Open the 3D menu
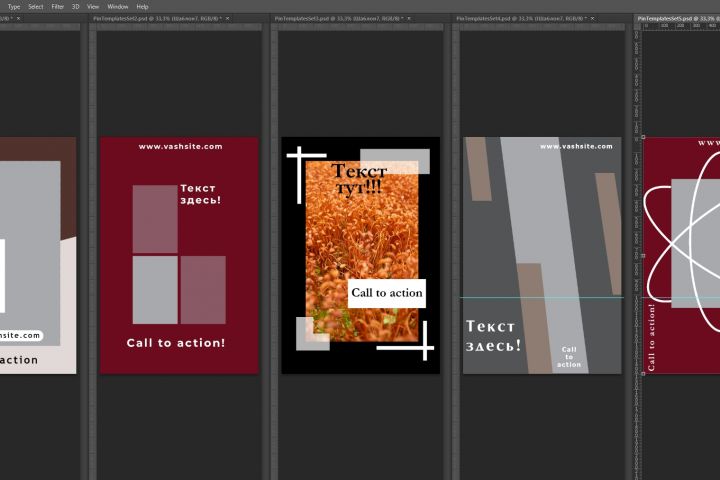This screenshot has width=720, height=480. point(76,6)
